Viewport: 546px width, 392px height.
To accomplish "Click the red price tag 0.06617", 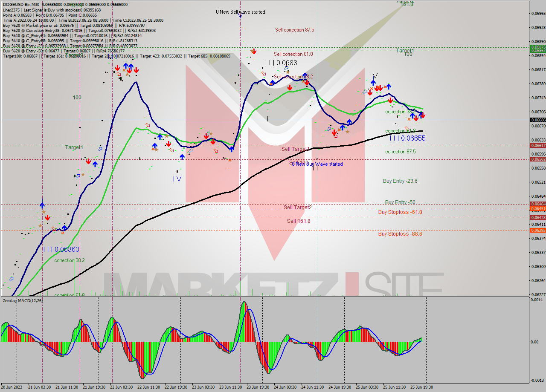I will 537,145.
